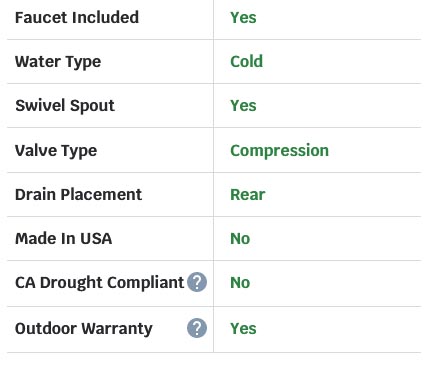
Task: Select the Drain Placement label
Action: (x=78, y=194)
